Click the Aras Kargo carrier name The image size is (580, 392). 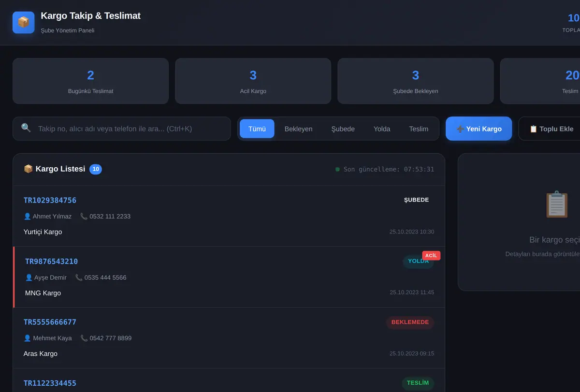click(41, 354)
